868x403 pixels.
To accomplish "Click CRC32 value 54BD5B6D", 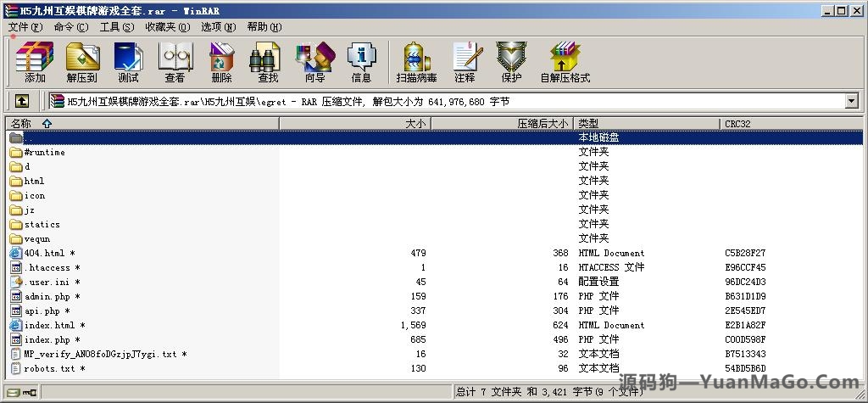I will pos(745,368).
